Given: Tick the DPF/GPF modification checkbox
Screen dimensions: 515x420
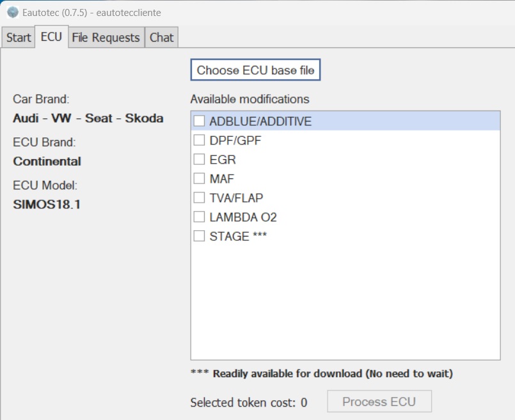Looking at the screenshot, I should (200, 140).
